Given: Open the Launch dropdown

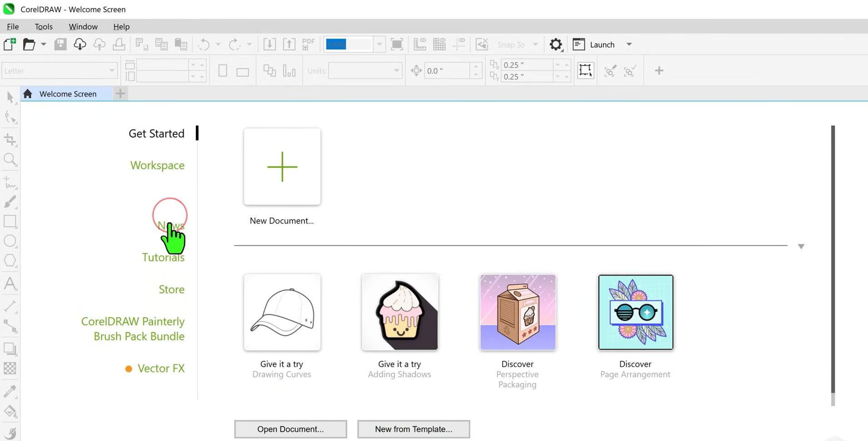Looking at the screenshot, I should tap(629, 44).
